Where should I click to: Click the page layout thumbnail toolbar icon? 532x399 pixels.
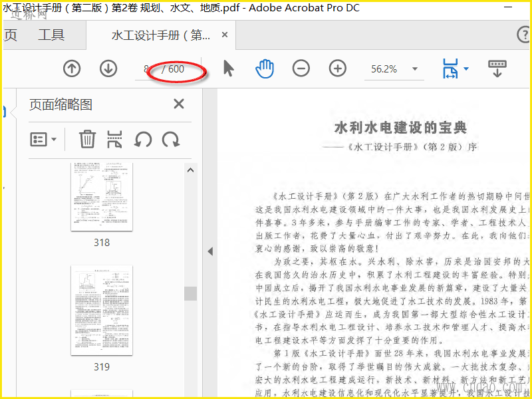pyautogui.click(x=114, y=140)
